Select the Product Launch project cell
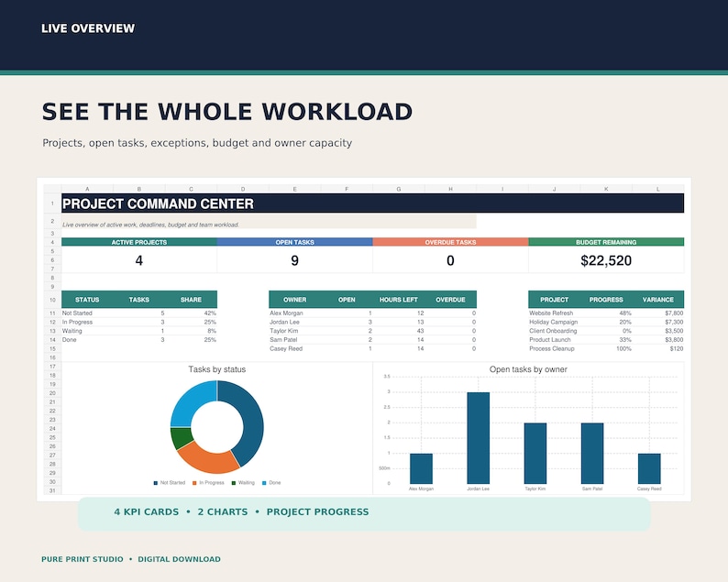This screenshot has width=728, height=582. (x=555, y=340)
